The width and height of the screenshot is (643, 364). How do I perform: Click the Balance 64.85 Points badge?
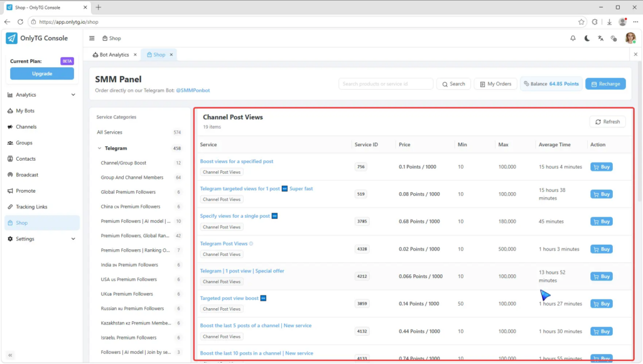point(551,83)
